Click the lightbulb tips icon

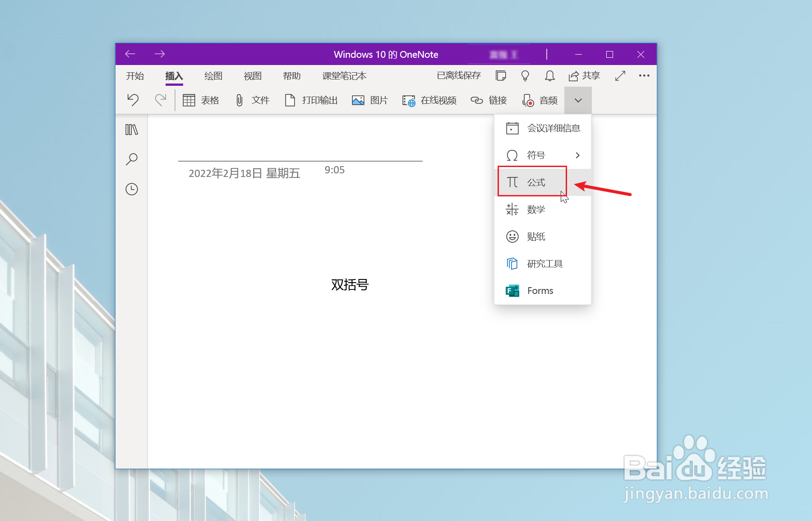525,76
